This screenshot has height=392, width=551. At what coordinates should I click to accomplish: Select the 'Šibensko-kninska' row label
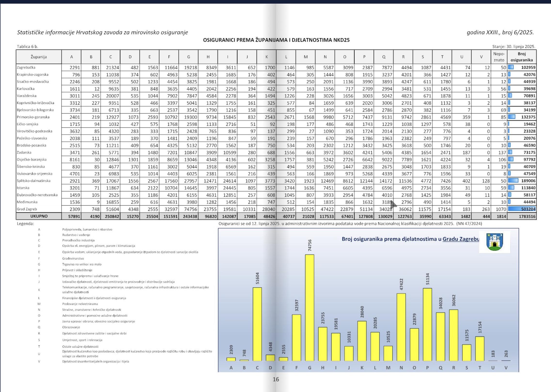pyautogui.click(x=31, y=166)
